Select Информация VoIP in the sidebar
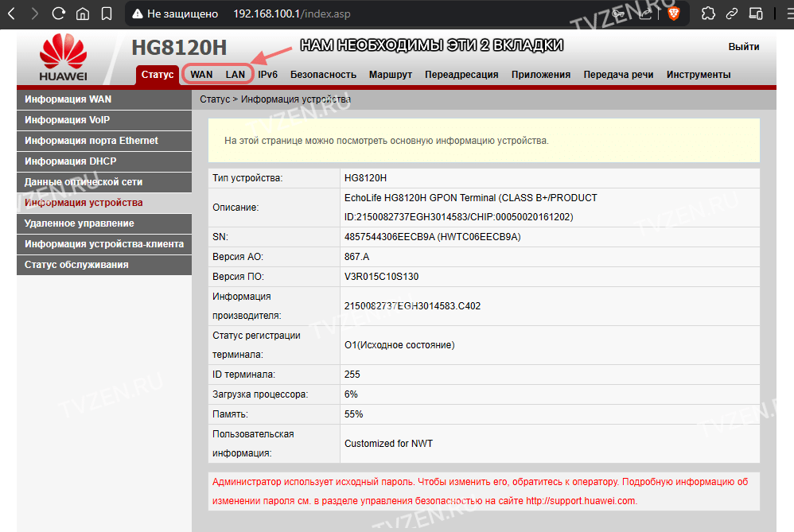 104,120
